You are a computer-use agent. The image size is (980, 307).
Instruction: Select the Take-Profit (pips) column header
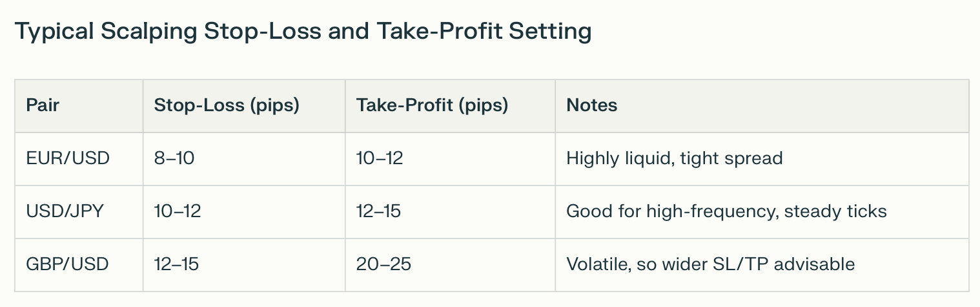coord(432,105)
